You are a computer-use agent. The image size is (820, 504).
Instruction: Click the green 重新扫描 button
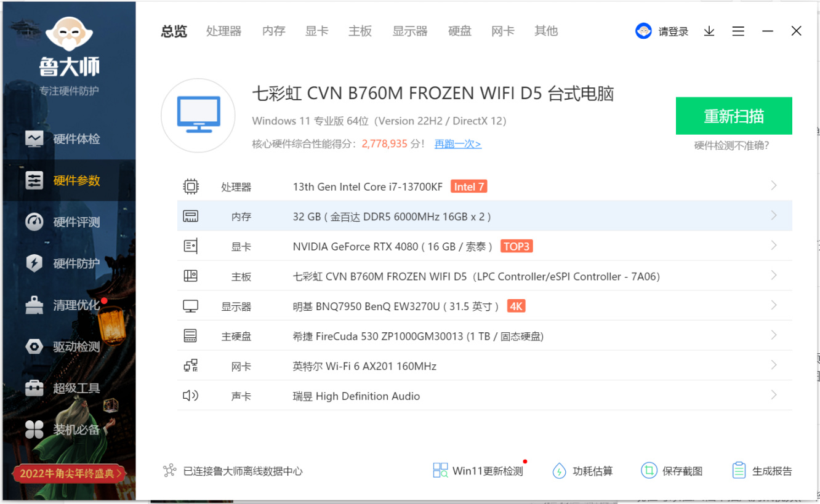[x=734, y=116]
